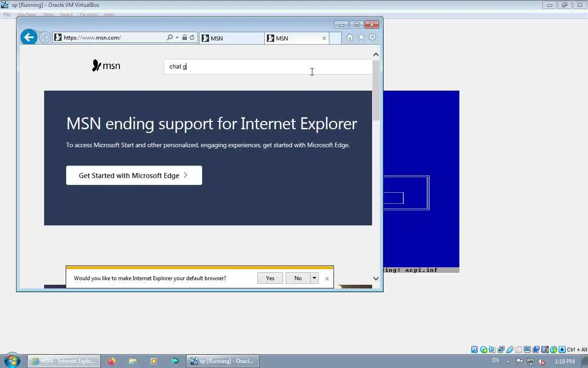Viewport: 588px width, 368px height.
Task: Open File Explorer from the taskbar
Action: [x=133, y=361]
